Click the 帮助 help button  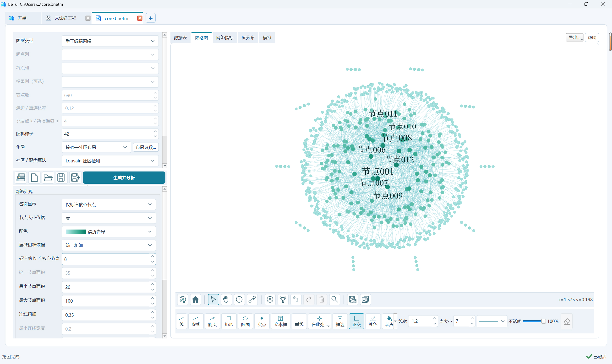(x=592, y=37)
